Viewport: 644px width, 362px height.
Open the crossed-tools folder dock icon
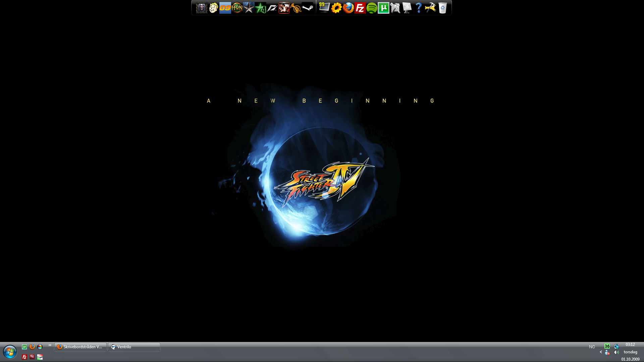tap(395, 8)
